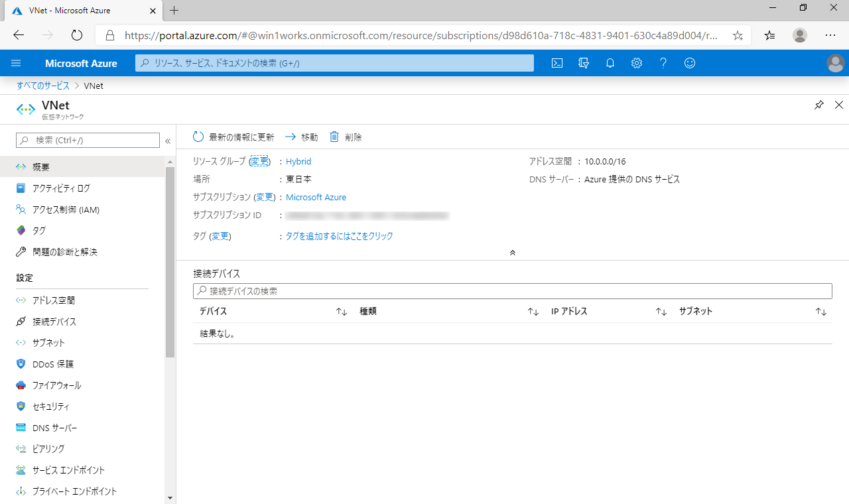849x504 pixels.
Task: Open browser settings ellipsis menu
Action: pos(830,35)
